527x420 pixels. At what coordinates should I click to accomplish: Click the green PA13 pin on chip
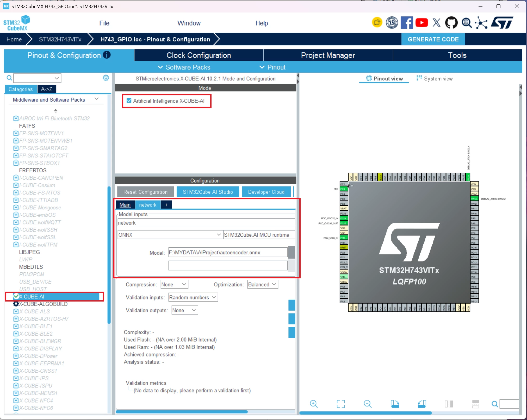[x=474, y=199]
